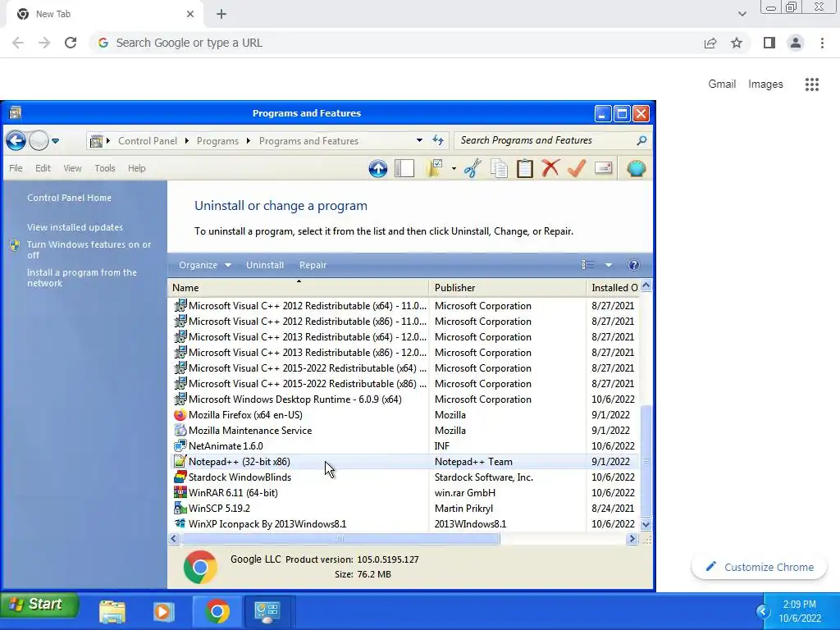Go to Control Panel Home
This screenshot has width=840, height=630.
point(69,198)
